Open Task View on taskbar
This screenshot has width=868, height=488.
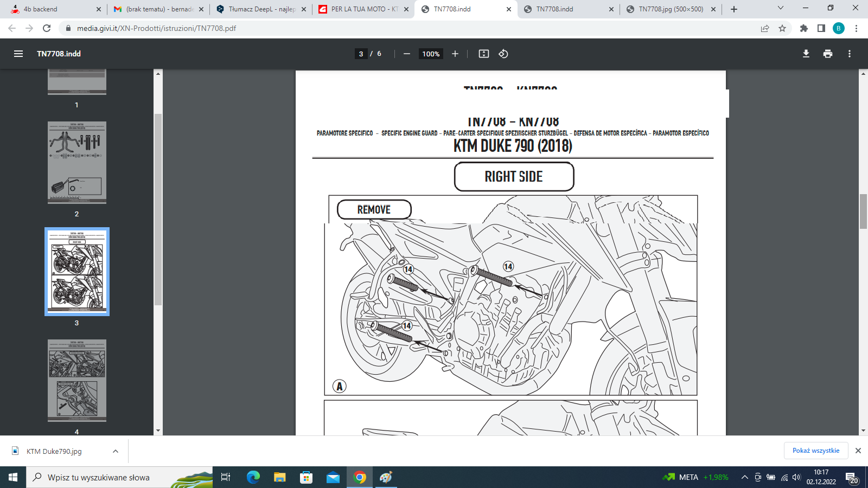(226, 477)
